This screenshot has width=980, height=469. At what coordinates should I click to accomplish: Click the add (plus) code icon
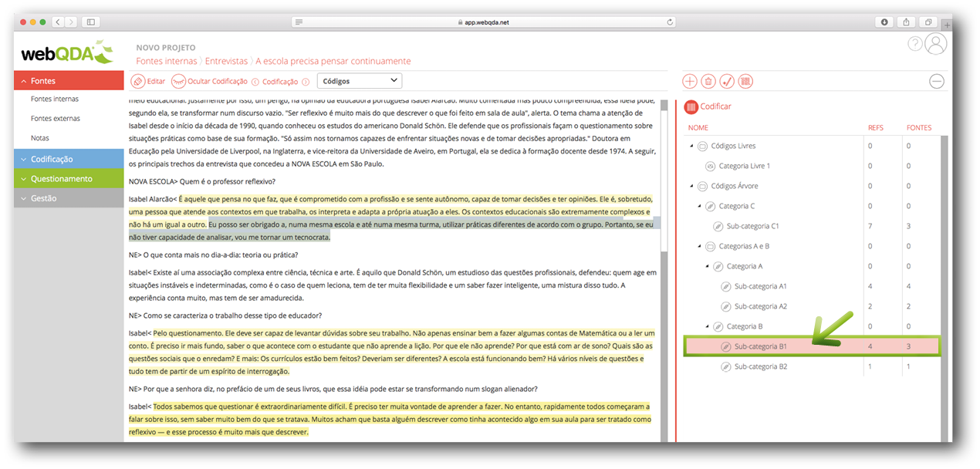(690, 81)
